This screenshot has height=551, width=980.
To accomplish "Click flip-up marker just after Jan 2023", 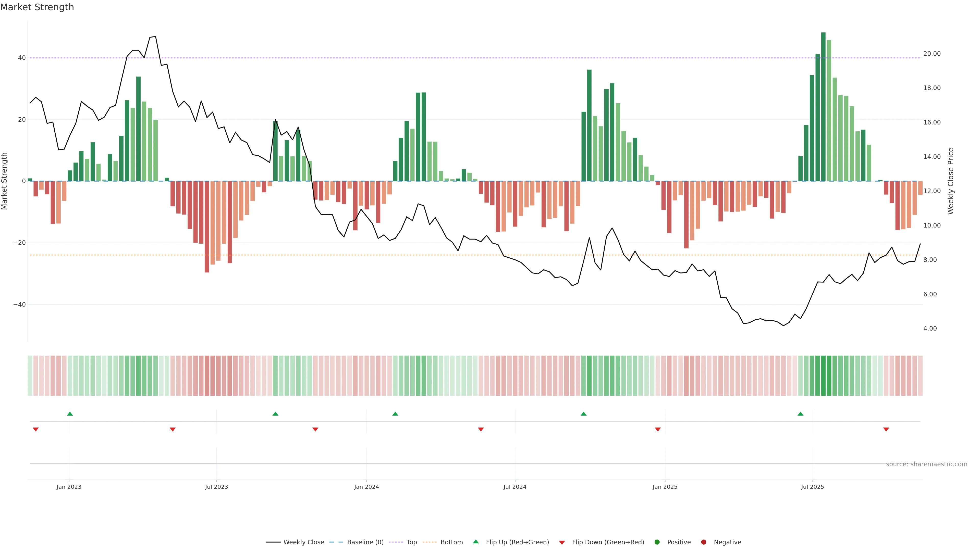I will point(70,414).
